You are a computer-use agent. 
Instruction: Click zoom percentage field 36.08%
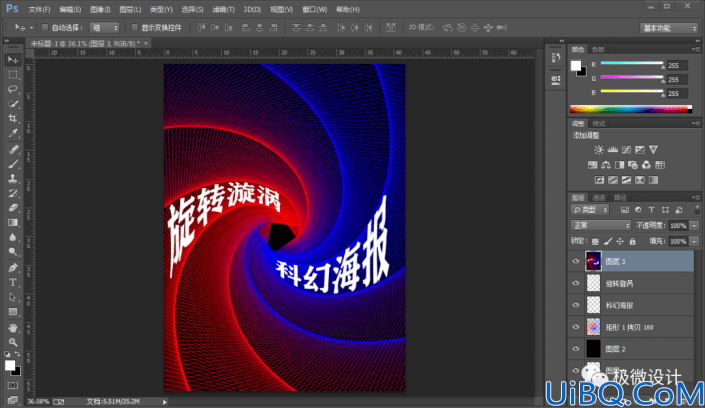38,401
